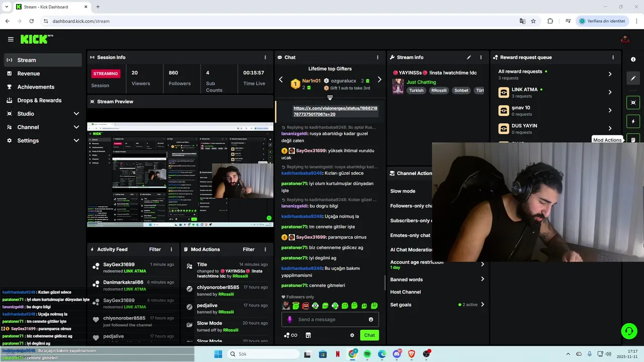Viewport: 644px width, 362px height.
Task: Open Activity Feed Filter
Action: [x=155, y=249]
